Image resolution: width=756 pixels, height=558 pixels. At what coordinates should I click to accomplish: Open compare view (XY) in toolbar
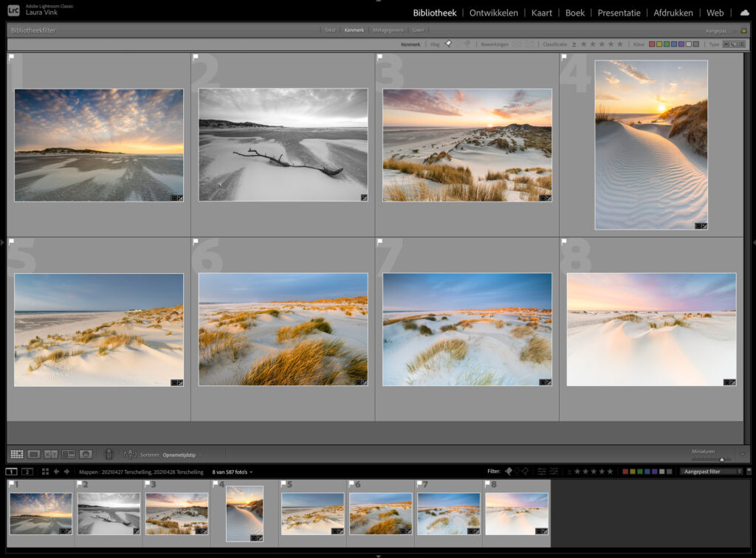point(51,454)
